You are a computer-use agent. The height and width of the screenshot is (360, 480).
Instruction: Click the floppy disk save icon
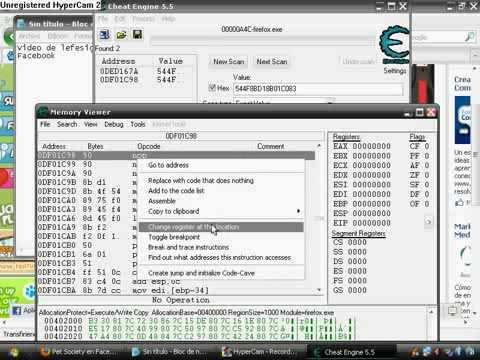[137, 34]
